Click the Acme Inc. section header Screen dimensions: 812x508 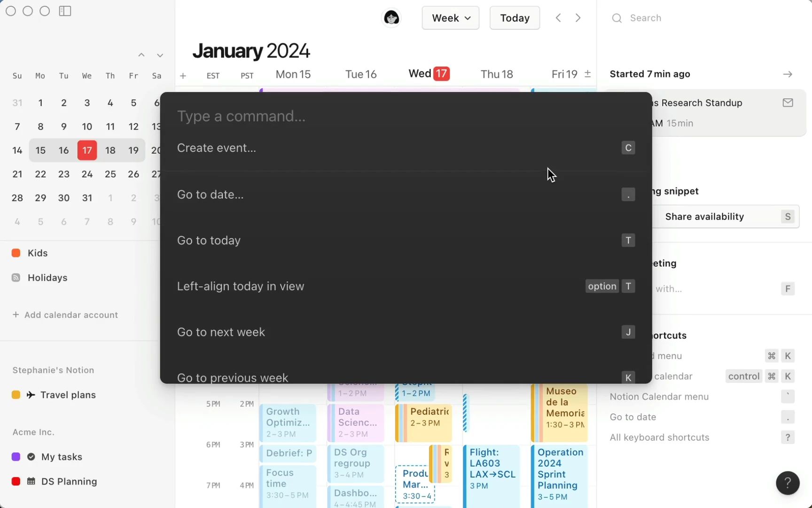(x=33, y=432)
